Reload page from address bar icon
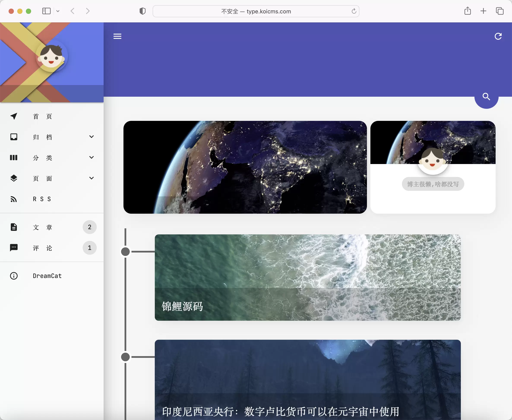Image resolution: width=512 pixels, height=420 pixels. point(354,11)
